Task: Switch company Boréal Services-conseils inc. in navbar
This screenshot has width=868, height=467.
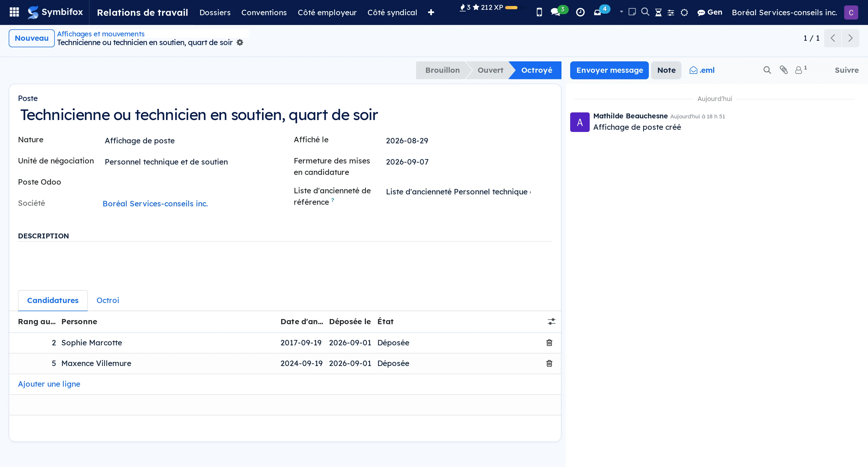Action: pyautogui.click(x=784, y=12)
